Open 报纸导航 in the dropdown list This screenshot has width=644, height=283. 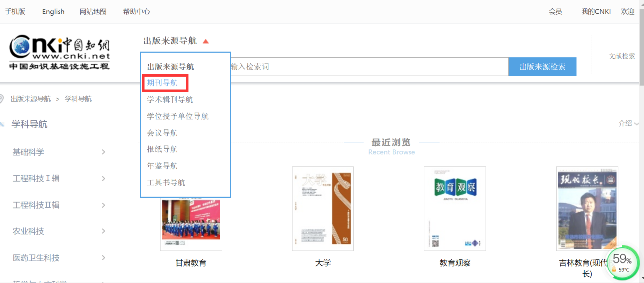point(162,149)
